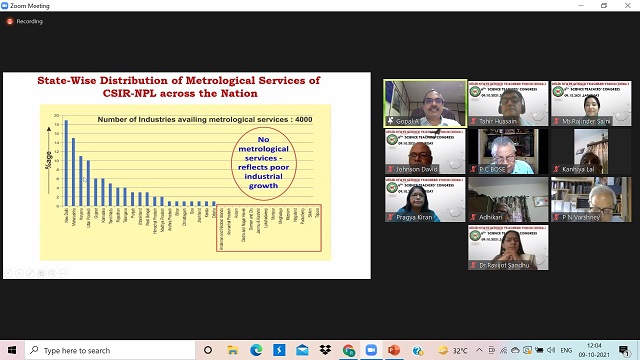This screenshot has height=360, width=640.
Task: Open the notification center icon
Action: [624, 350]
